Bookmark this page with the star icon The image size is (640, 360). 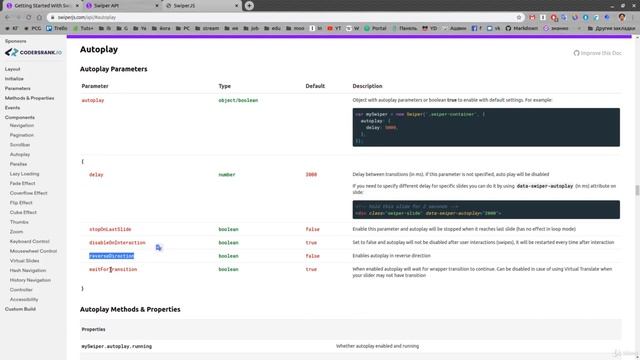pos(519,18)
